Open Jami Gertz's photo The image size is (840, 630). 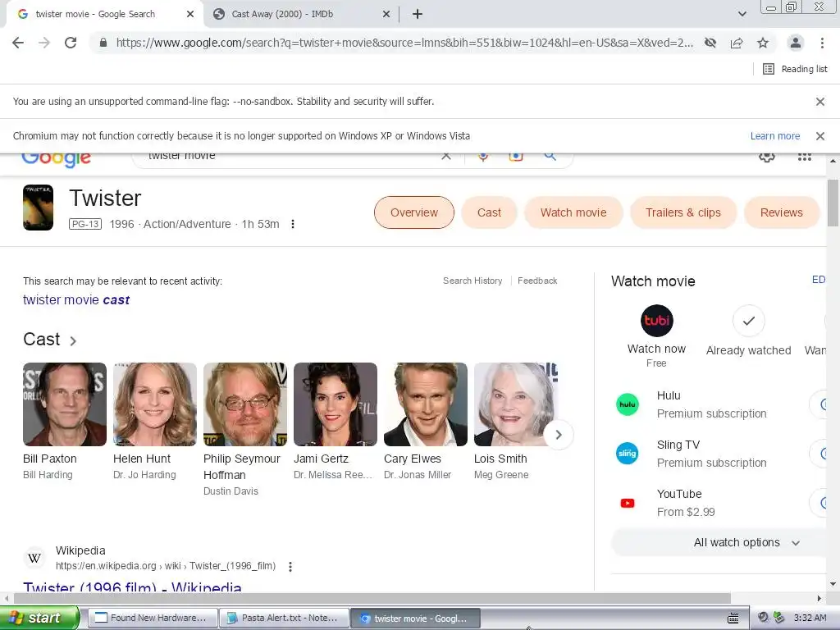pyautogui.click(x=336, y=404)
